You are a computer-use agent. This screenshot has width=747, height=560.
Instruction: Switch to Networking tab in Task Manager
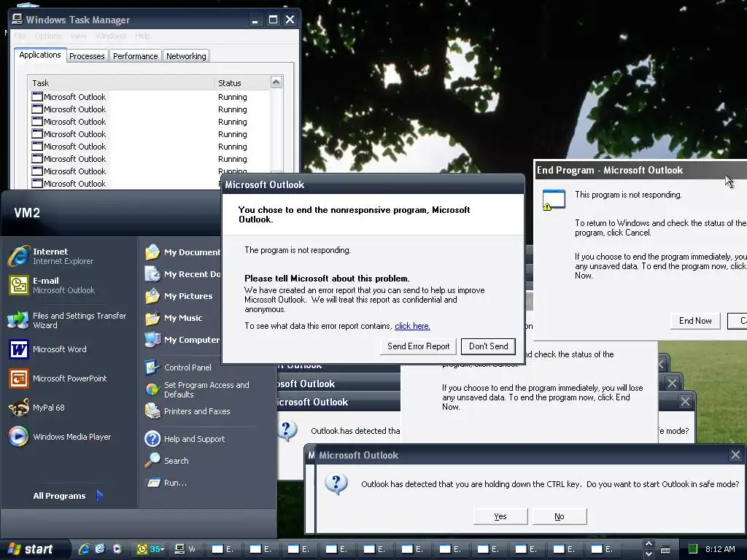click(186, 56)
